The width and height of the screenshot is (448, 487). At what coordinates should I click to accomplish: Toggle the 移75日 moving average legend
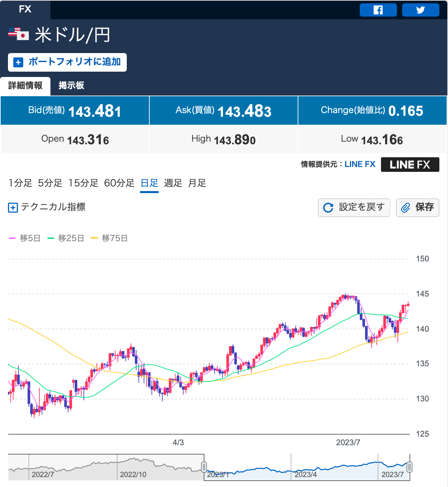(109, 238)
